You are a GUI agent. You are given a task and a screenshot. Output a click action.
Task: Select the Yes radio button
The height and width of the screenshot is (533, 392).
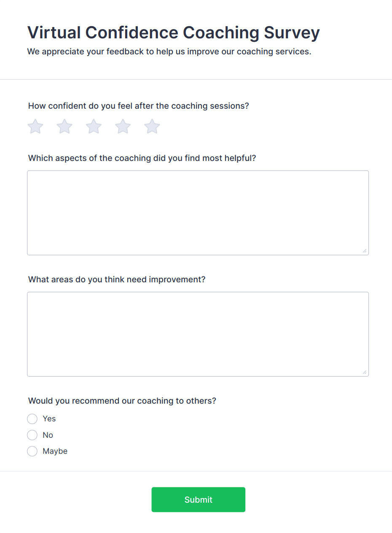tap(32, 419)
